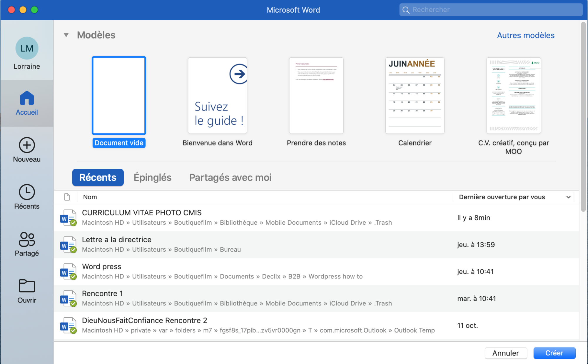Click the Créer button
This screenshot has height=364, width=588.
(554, 353)
